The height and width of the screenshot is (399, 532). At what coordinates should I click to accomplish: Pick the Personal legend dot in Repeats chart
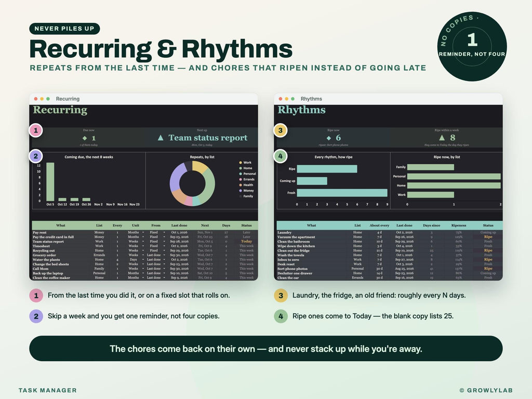pos(241,174)
